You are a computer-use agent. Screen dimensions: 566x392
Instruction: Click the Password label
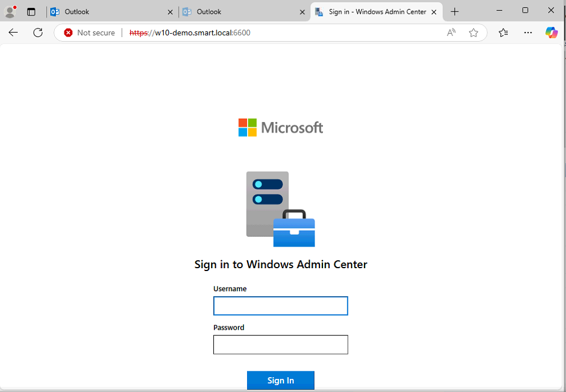(x=229, y=328)
